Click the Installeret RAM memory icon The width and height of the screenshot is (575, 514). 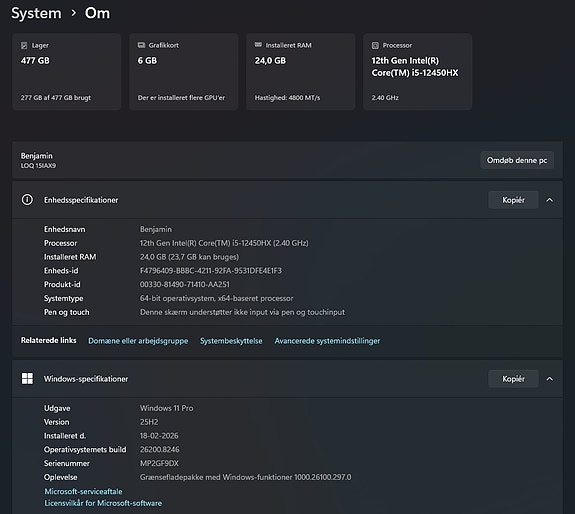pyautogui.click(x=258, y=45)
